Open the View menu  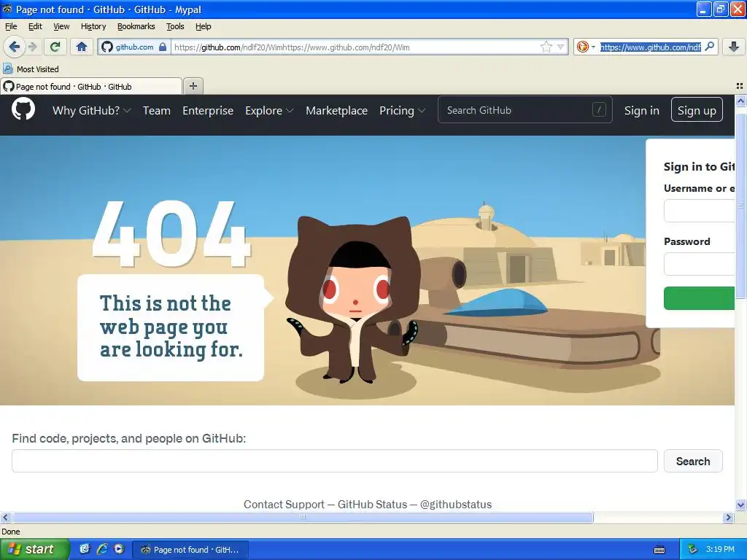(61, 26)
